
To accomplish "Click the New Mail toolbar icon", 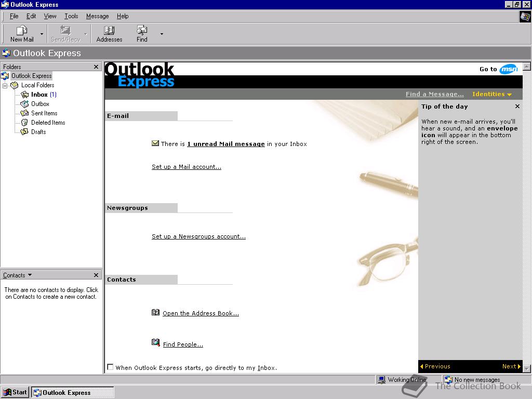I will [x=22, y=31].
